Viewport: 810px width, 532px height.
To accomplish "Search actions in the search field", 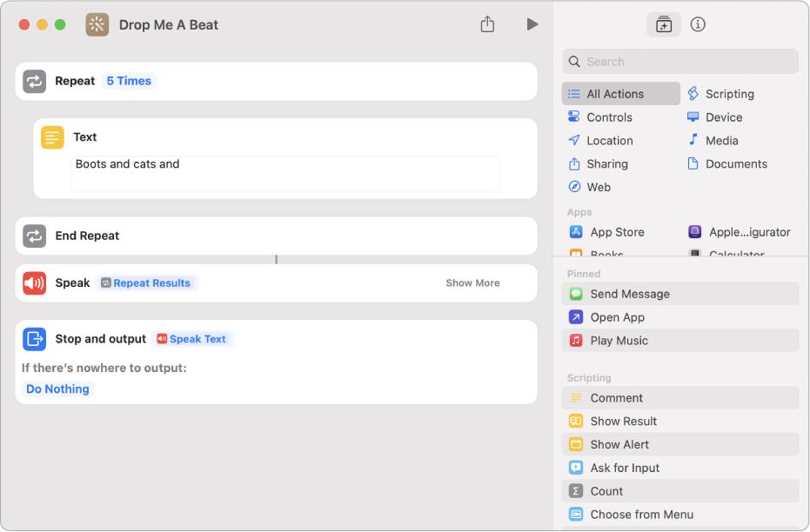I will click(x=680, y=62).
